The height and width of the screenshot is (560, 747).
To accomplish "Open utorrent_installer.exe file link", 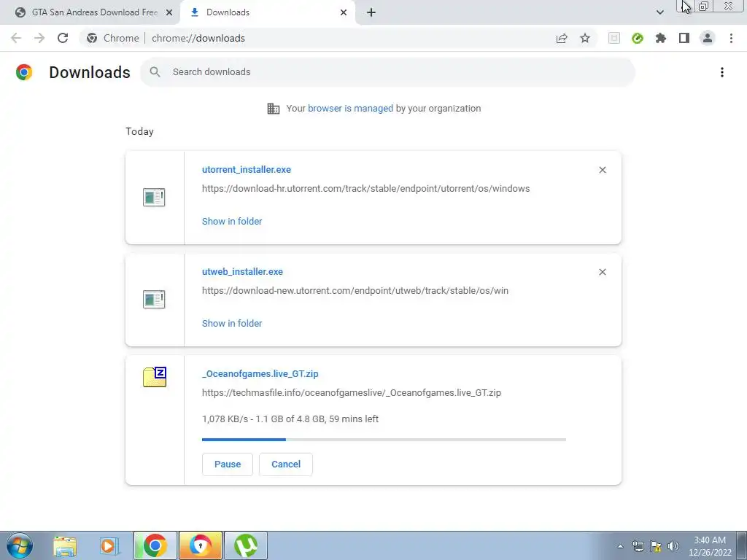I will click(247, 169).
